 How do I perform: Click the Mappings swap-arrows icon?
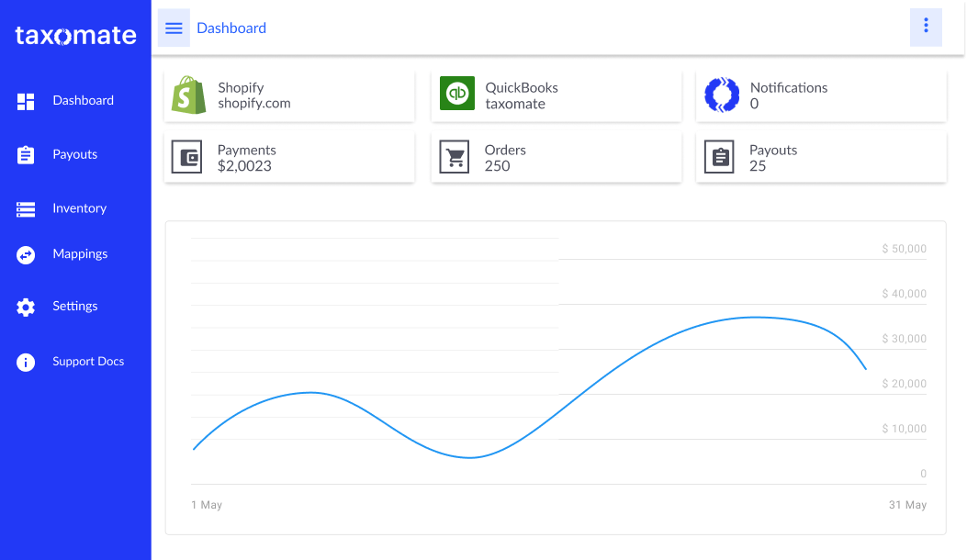pyautogui.click(x=26, y=254)
